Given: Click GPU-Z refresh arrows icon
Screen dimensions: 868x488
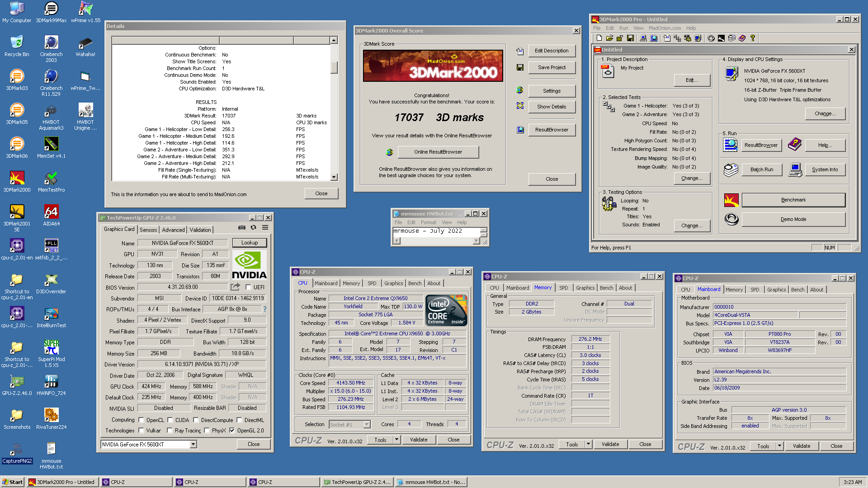Looking at the screenshot, I should tap(254, 227).
